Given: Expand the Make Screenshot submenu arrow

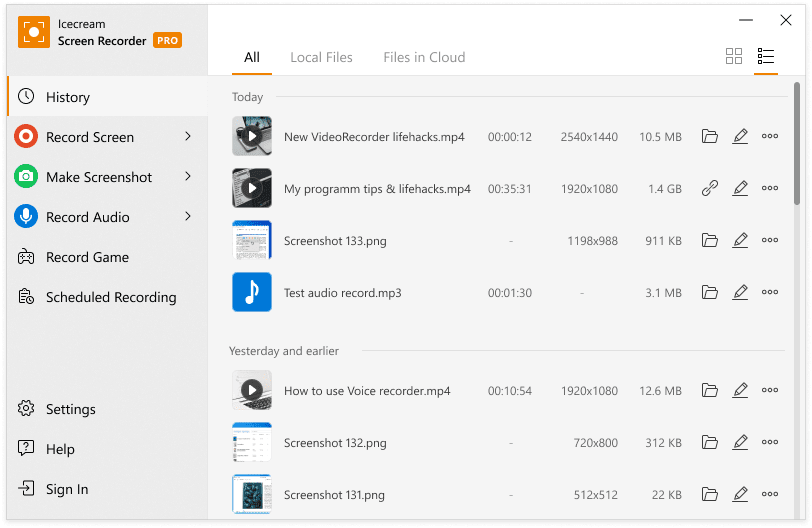Looking at the screenshot, I should (x=188, y=176).
